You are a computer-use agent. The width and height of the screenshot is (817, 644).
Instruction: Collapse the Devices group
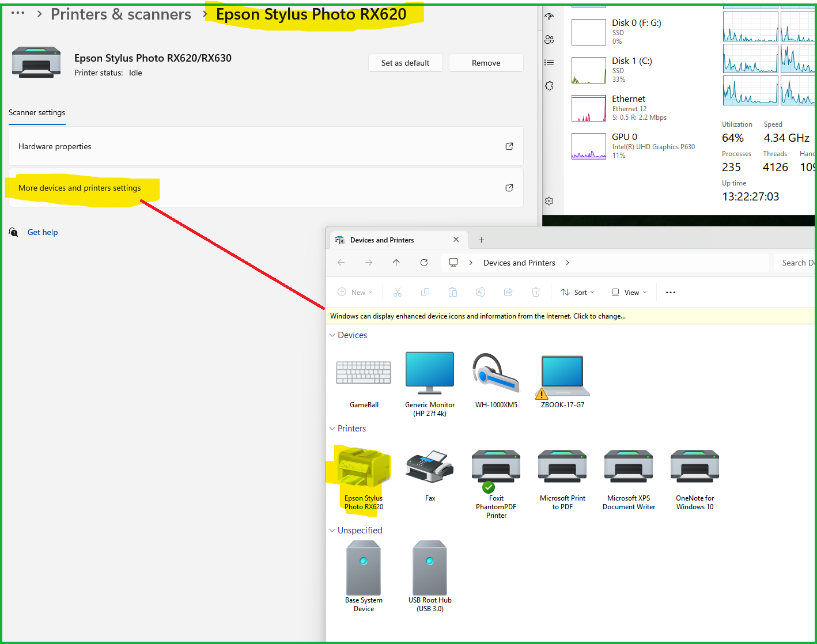[332, 335]
